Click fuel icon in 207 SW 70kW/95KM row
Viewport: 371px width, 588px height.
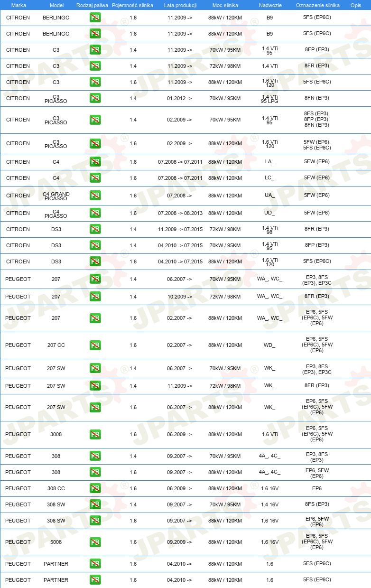95,368
